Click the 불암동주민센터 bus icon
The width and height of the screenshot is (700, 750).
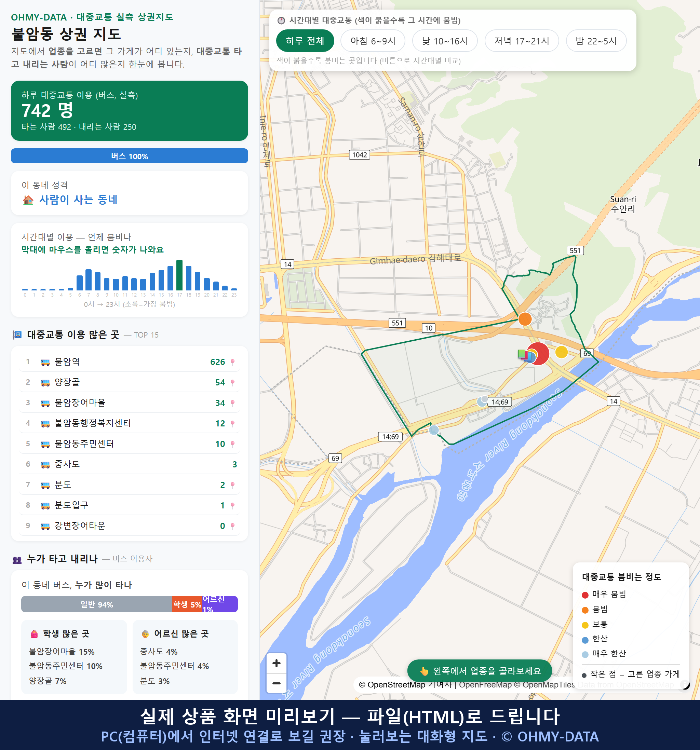click(x=45, y=444)
